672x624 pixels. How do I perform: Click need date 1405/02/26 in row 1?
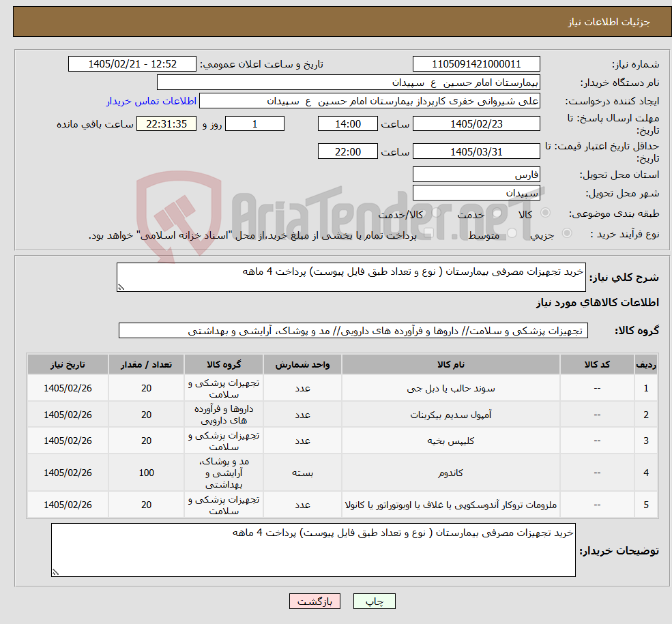pos(68,388)
